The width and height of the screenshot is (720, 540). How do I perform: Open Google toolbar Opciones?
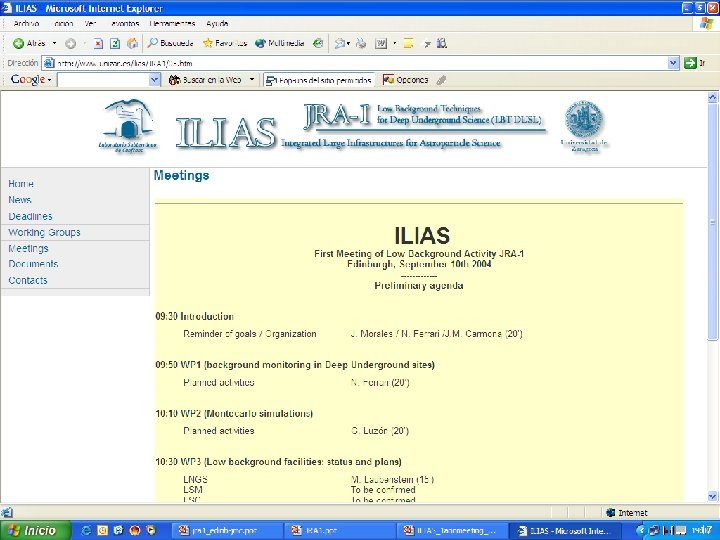point(405,80)
